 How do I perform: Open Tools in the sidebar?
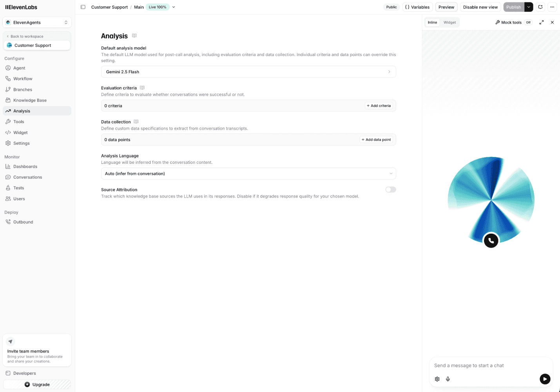point(37,122)
